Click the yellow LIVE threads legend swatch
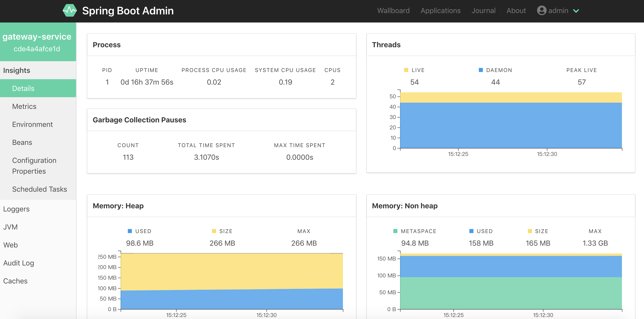This screenshot has width=644, height=319. click(406, 70)
